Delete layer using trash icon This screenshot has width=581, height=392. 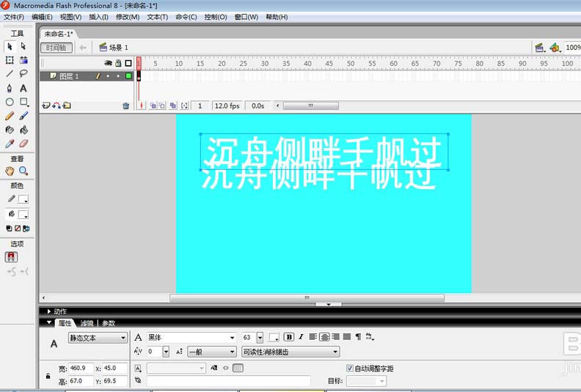(x=125, y=106)
